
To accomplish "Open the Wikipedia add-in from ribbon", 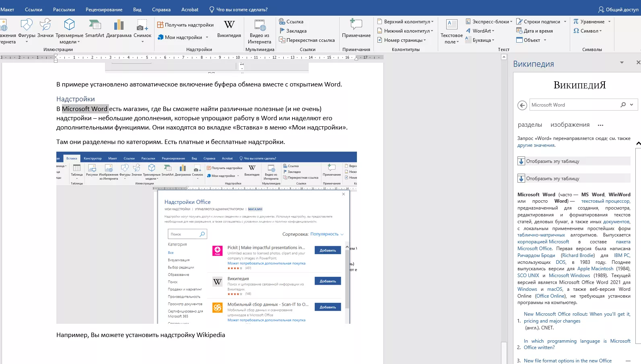I will coord(229,29).
